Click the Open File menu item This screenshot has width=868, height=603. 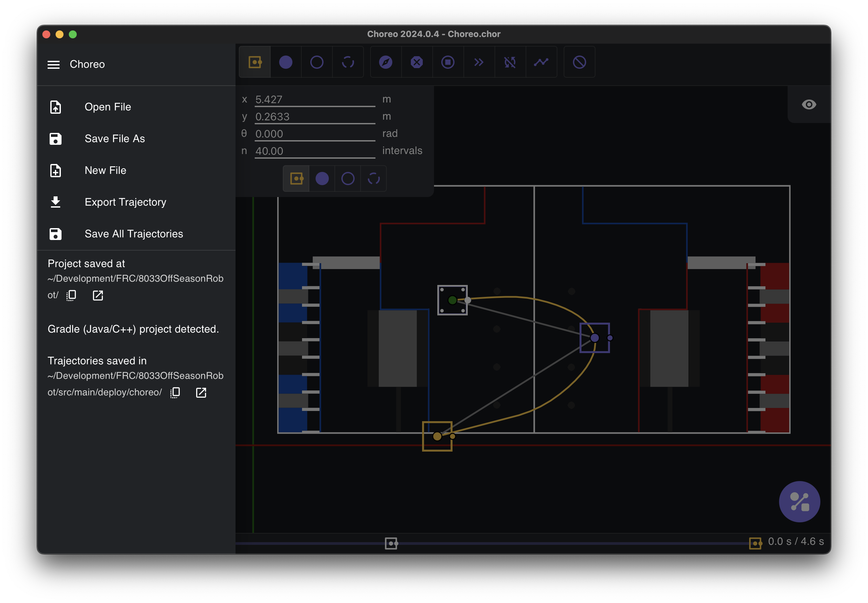pyautogui.click(x=108, y=107)
